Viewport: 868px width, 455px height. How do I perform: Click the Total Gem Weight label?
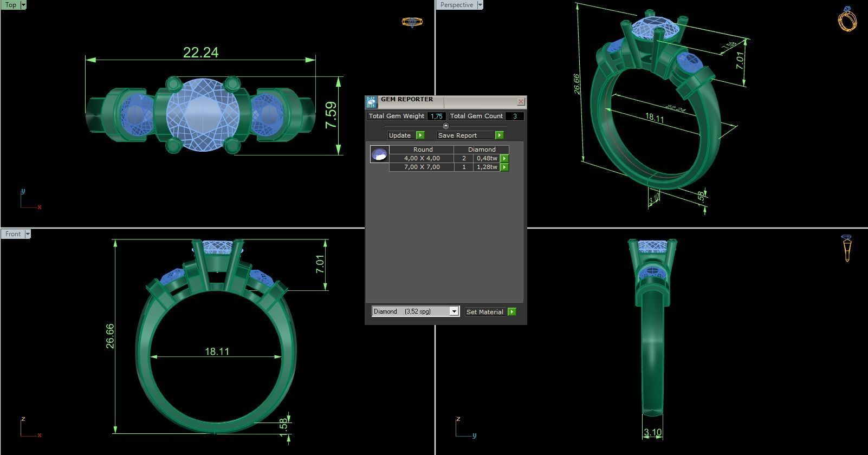pyautogui.click(x=397, y=116)
